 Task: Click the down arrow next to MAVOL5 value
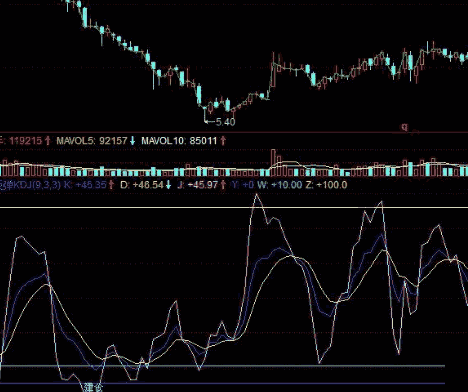132,141
